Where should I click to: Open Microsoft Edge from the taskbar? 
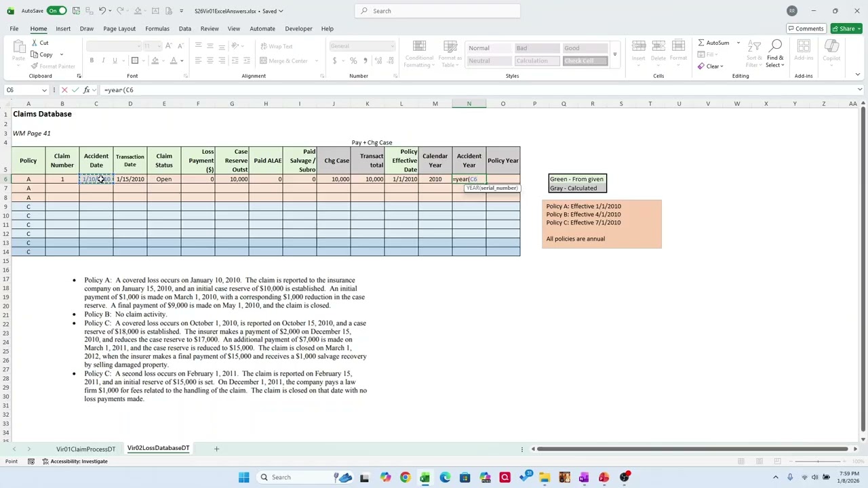pyautogui.click(x=445, y=477)
